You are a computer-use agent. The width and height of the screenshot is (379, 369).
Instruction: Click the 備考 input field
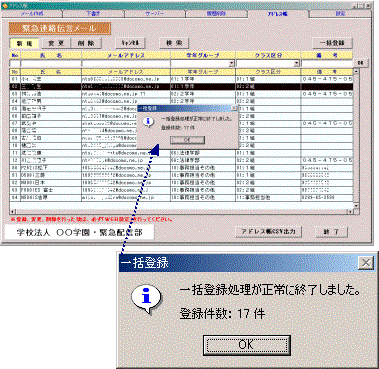click(327, 63)
